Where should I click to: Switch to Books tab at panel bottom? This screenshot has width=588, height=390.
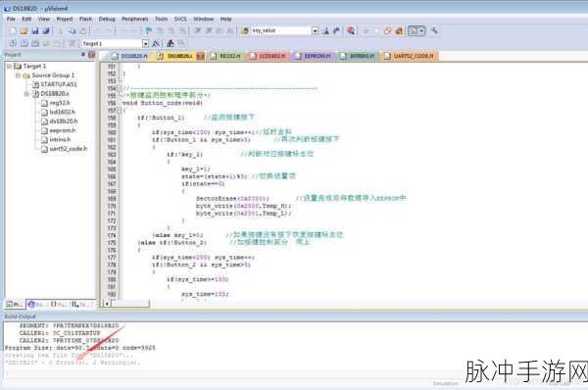tap(36, 304)
